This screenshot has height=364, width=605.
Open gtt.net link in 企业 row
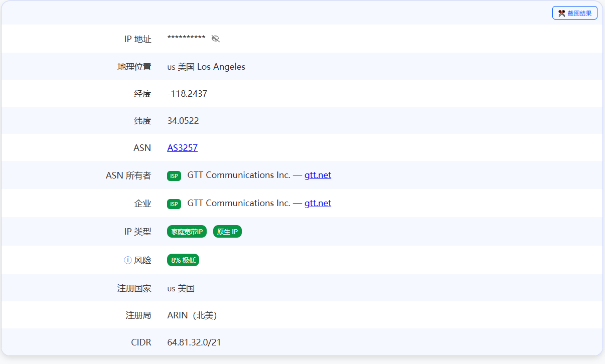pos(318,203)
